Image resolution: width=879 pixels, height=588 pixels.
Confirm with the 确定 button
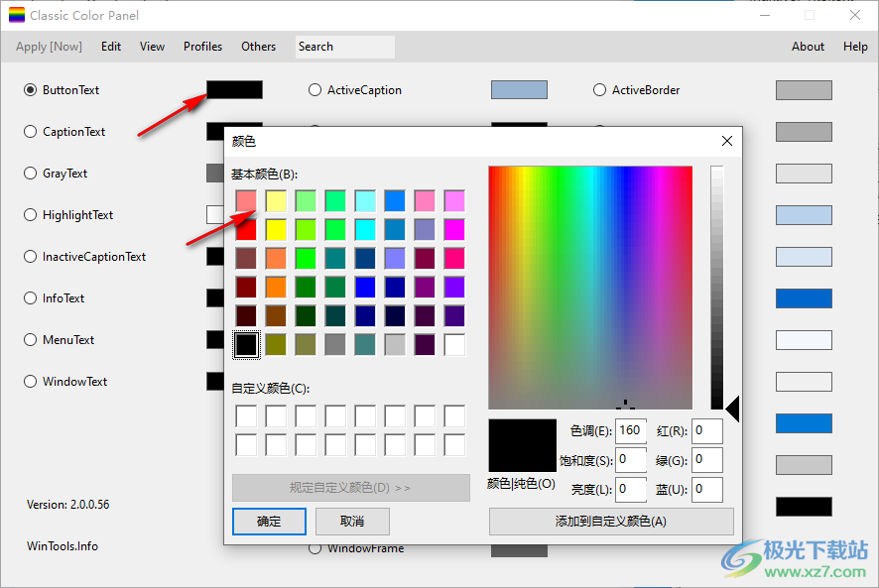269,521
